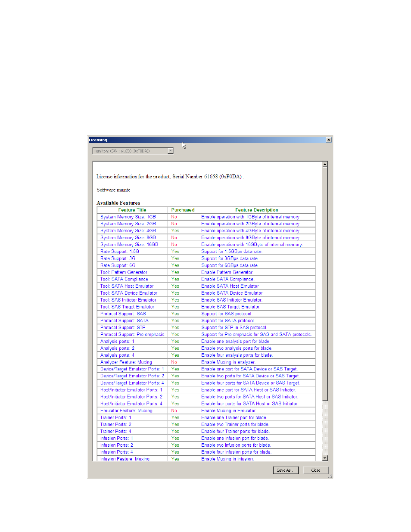Click the Purchased column header
This screenshot has width=411, height=532.
[x=183, y=210]
